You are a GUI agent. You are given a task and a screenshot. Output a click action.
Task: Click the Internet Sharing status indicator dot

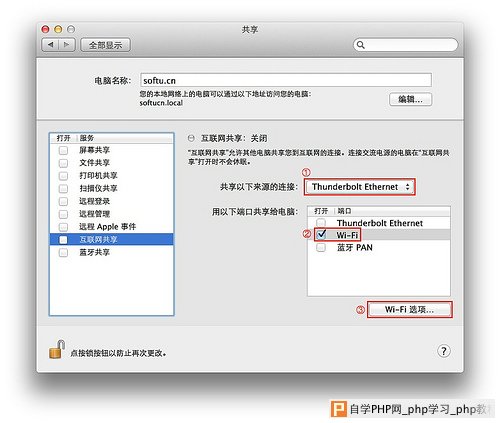pyautogui.click(x=191, y=138)
